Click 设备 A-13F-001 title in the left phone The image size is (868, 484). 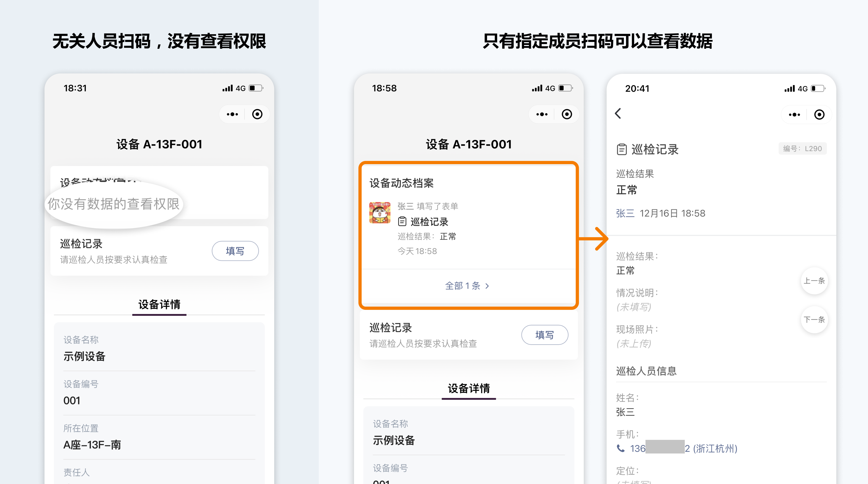[x=159, y=144]
